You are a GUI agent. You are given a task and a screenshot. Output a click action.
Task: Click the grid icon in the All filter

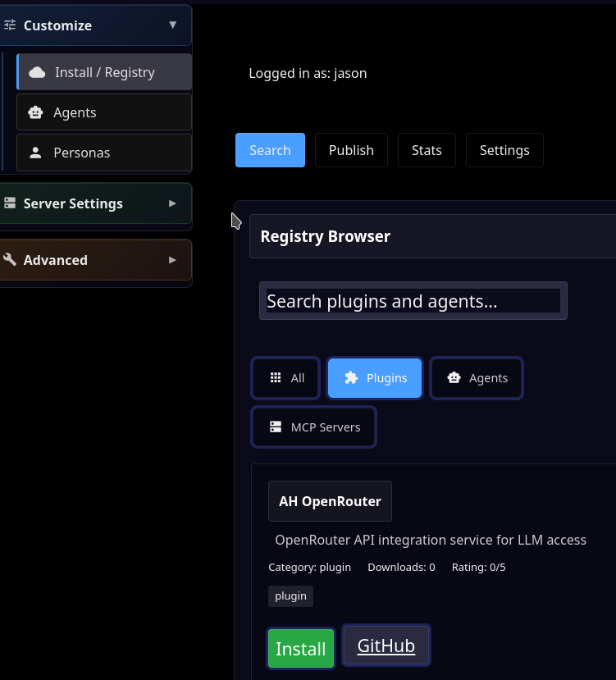click(276, 378)
